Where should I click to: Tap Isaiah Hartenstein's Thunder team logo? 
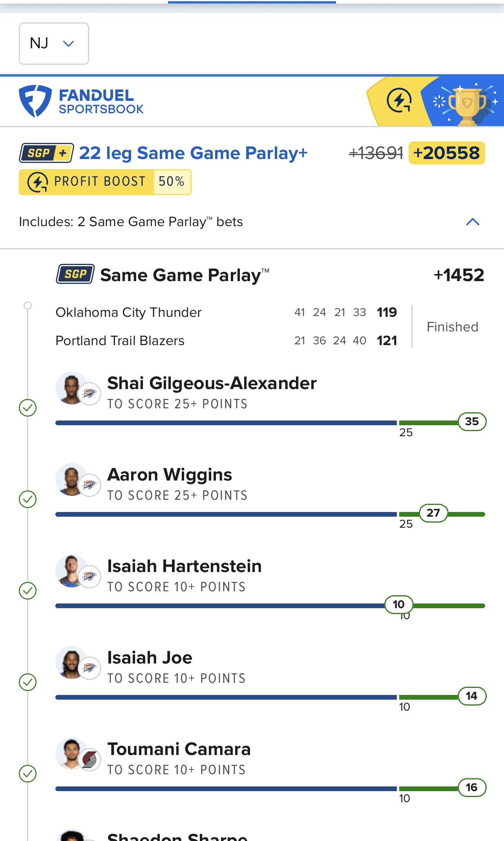click(x=89, y=576)
